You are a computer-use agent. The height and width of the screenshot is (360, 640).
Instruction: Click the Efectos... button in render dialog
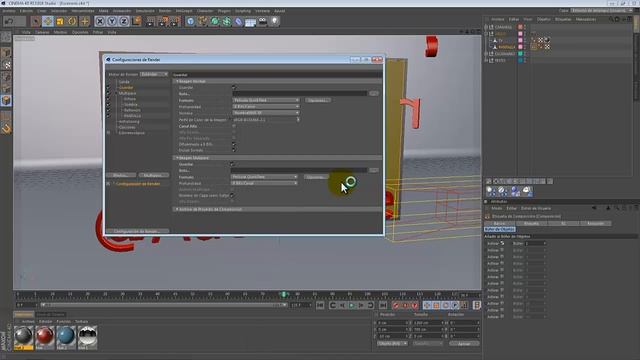pyautogui.click(x=121, y=175)
